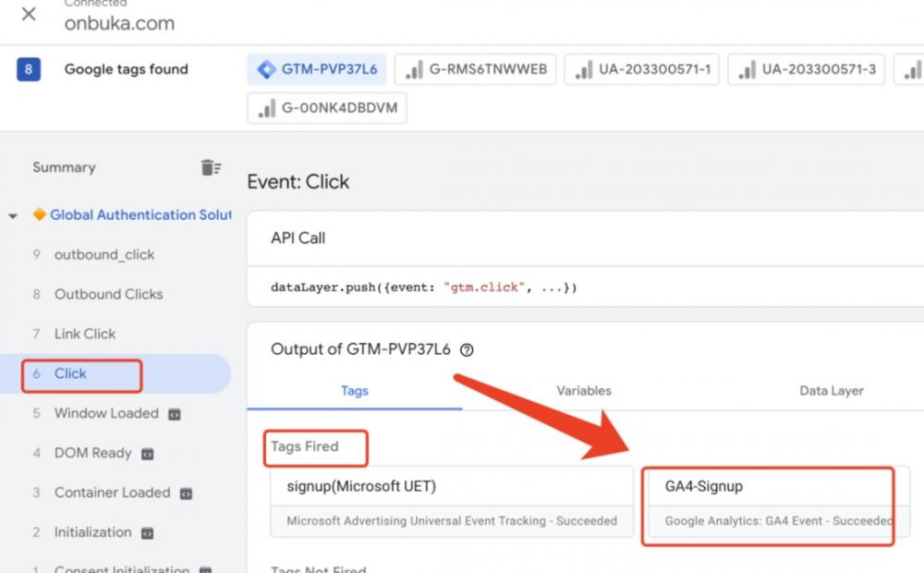Select the UA-203300571-3 tag chip
Viewport: 924px width, 573px height.
tap(806, 69)
